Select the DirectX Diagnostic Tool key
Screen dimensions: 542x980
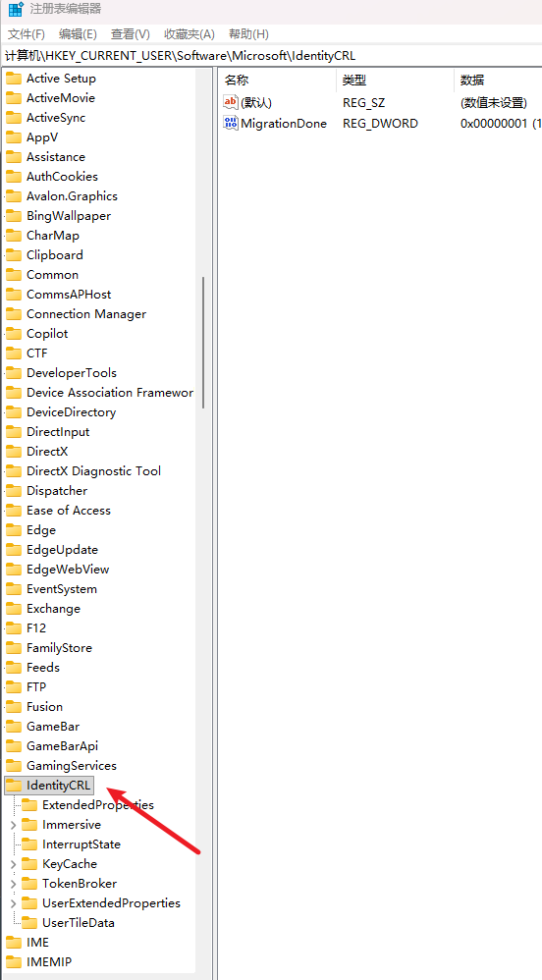pyautogui.click(x=94, y=471)
